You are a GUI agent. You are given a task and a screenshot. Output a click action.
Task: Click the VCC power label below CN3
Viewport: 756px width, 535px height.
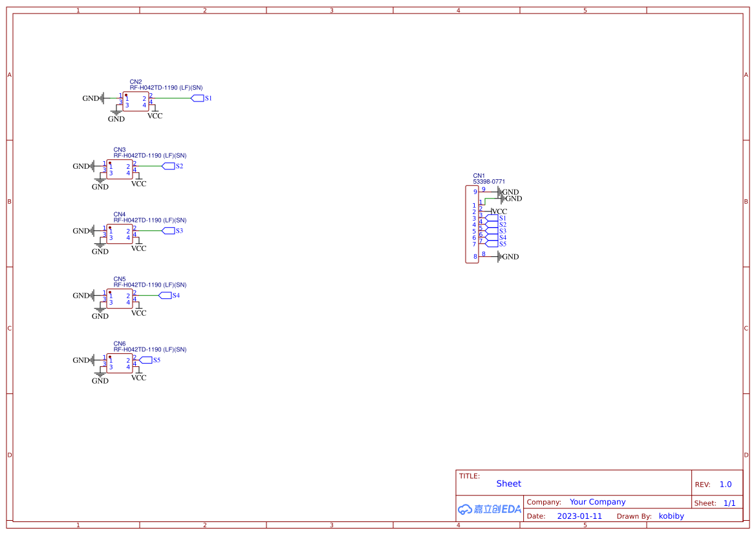[x=137, y=183]
